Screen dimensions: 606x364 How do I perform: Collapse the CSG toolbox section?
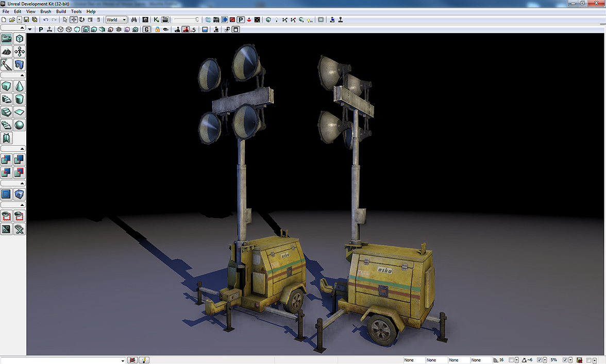point(13,149)
